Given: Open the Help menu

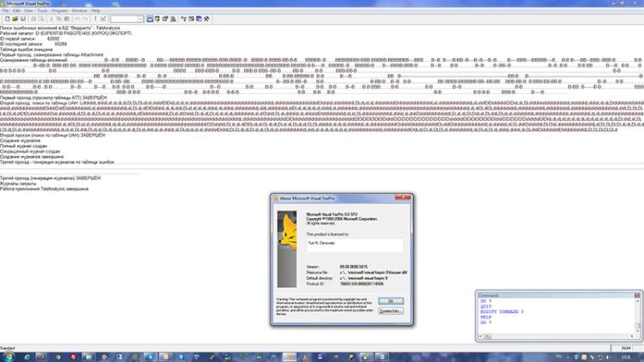Looking at the screenshot, I should coord(96,10).
